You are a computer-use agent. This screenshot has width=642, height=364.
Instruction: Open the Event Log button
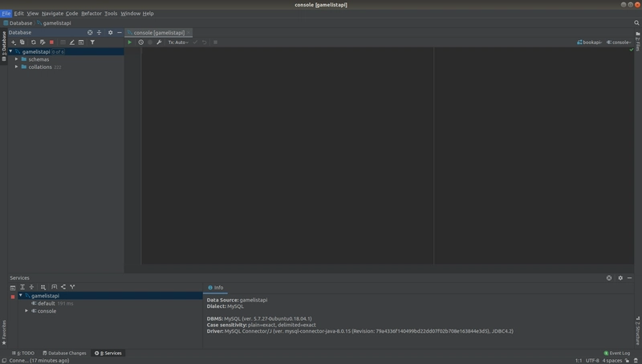pyautogui.click(x=617, y=353)
